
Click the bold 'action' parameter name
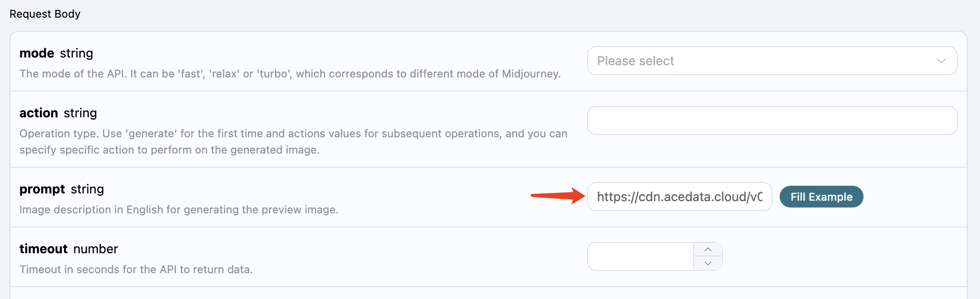tap(39, 113)
